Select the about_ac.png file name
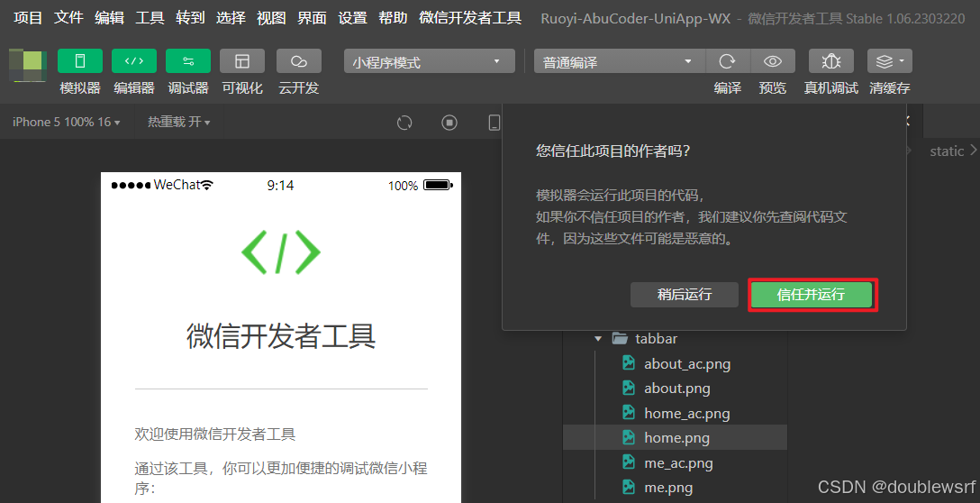Screen dimensions: 980x503 687,364
